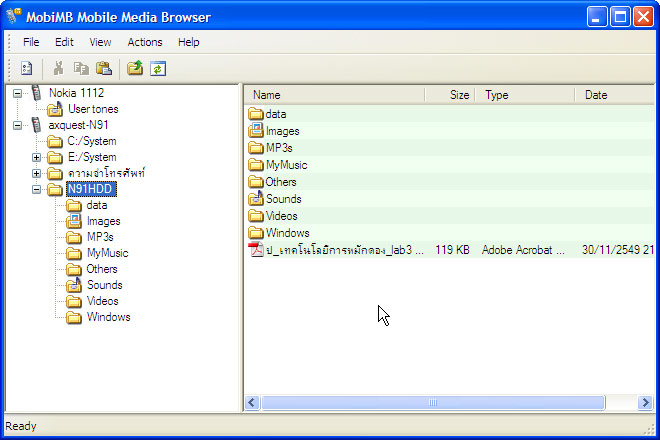Click the Paste clipboard toolbar icon

coord(104,68)
